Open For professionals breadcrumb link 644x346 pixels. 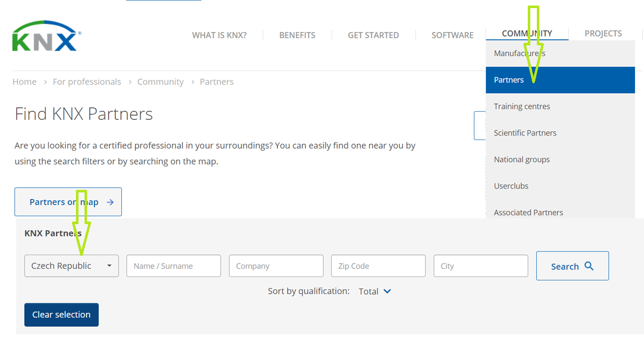tap(87, 82)
